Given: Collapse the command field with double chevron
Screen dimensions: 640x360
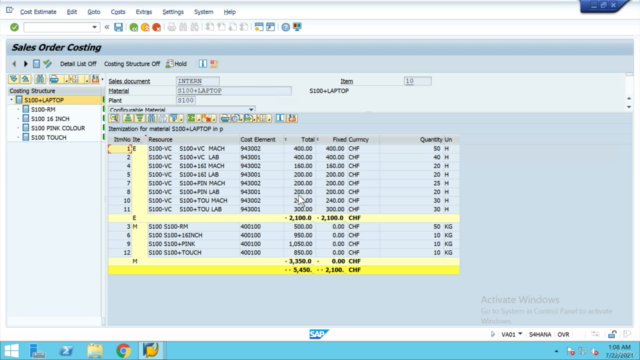Looking at the screenshot, I should (x=107, y=27).
